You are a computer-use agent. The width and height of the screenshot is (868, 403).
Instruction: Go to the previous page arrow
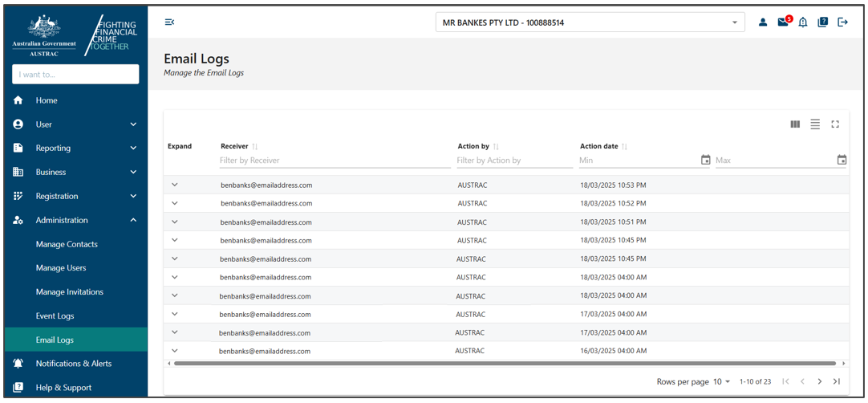coord(802,381)
